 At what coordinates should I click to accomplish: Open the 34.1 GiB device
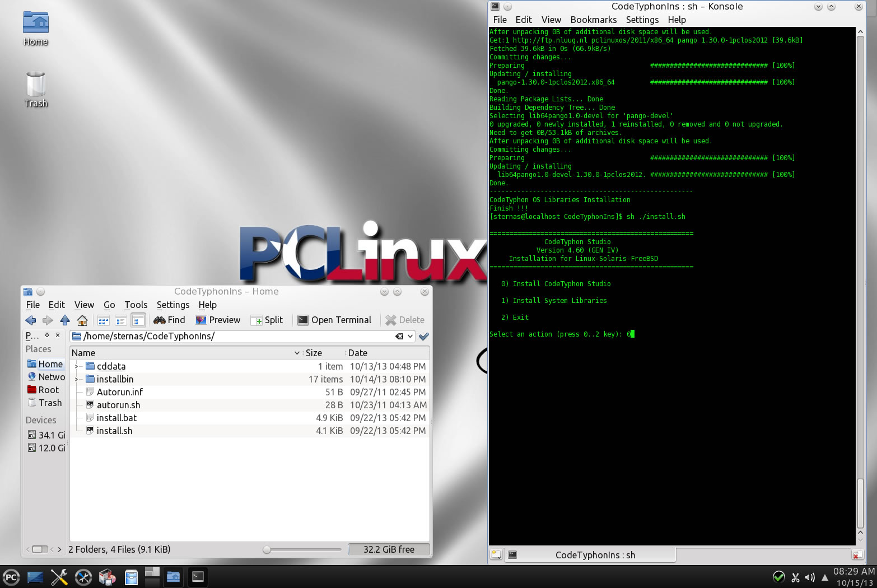(x=45, y=435)
